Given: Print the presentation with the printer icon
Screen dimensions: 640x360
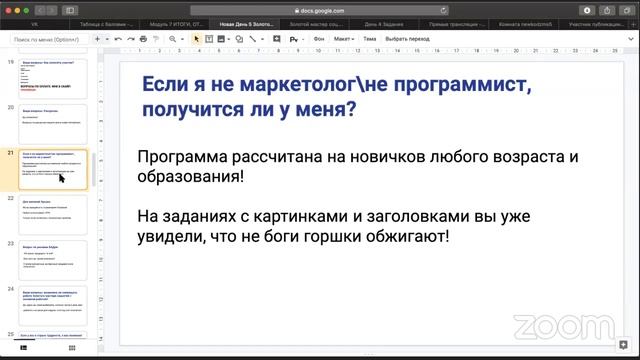Looking at the screenshot, I should click(143, 39).
